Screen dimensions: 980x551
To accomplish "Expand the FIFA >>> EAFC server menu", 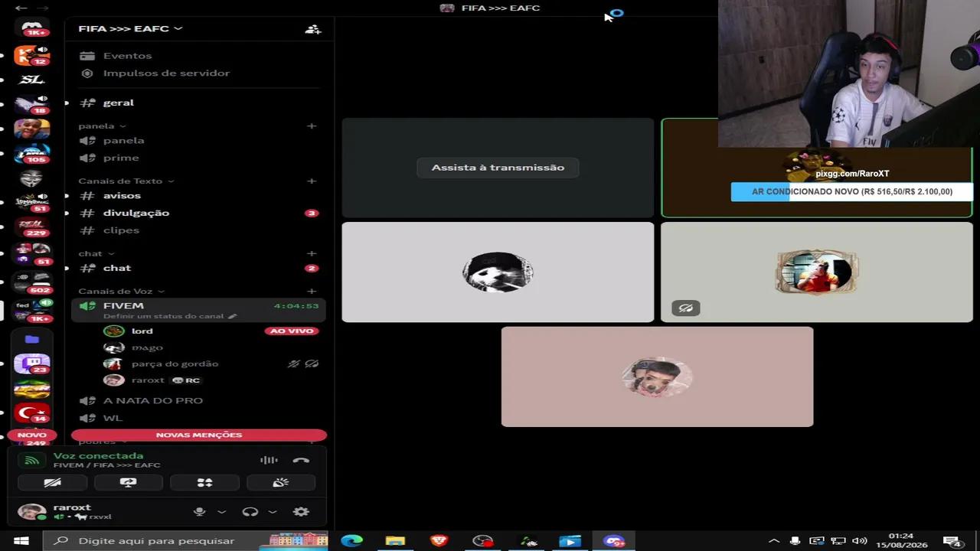I will click(x=130, y=29).
